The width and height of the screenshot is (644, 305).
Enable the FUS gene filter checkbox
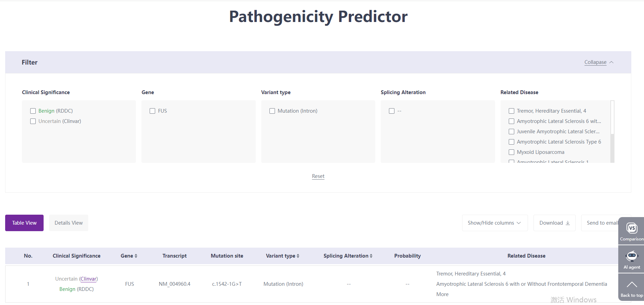[152, 111]
